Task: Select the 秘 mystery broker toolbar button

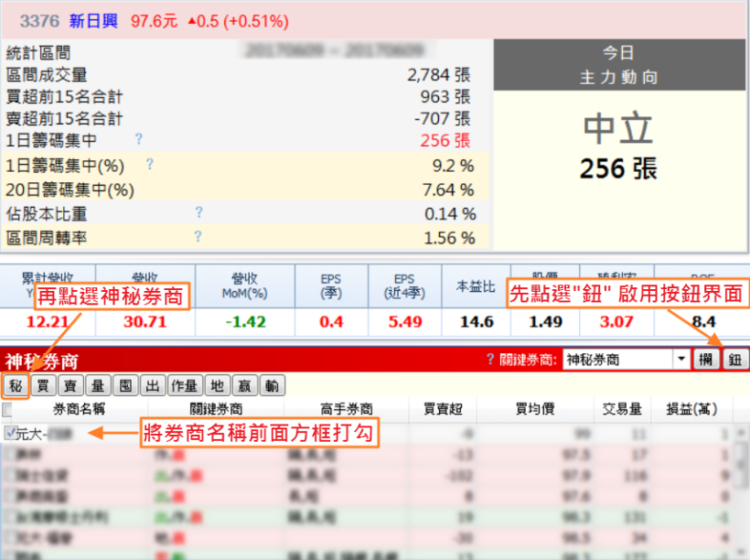Action: (x=16, y=386)
